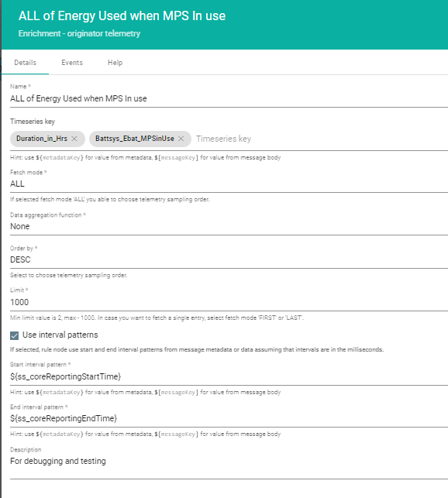Remove the Duration_in_Hrs key chip
Image resolution: width=448 pixels, height=498 pixels.
click(x=74, y=139)
